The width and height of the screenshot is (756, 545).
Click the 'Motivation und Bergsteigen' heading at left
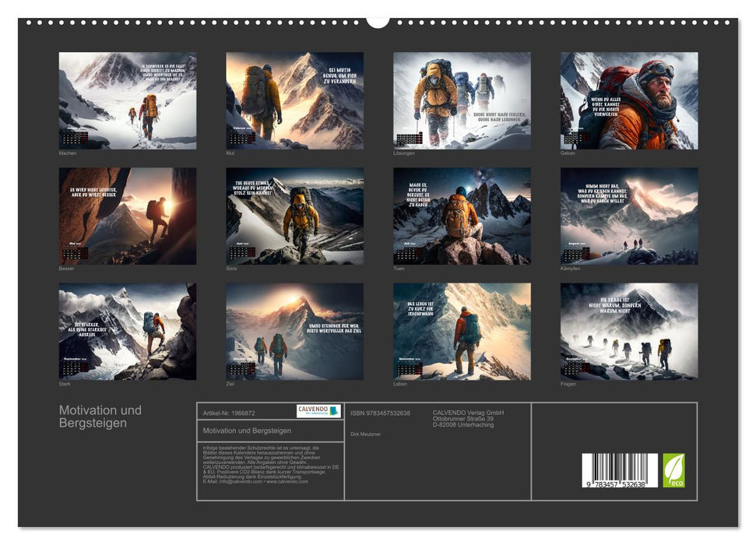click(x=100, y=417)
